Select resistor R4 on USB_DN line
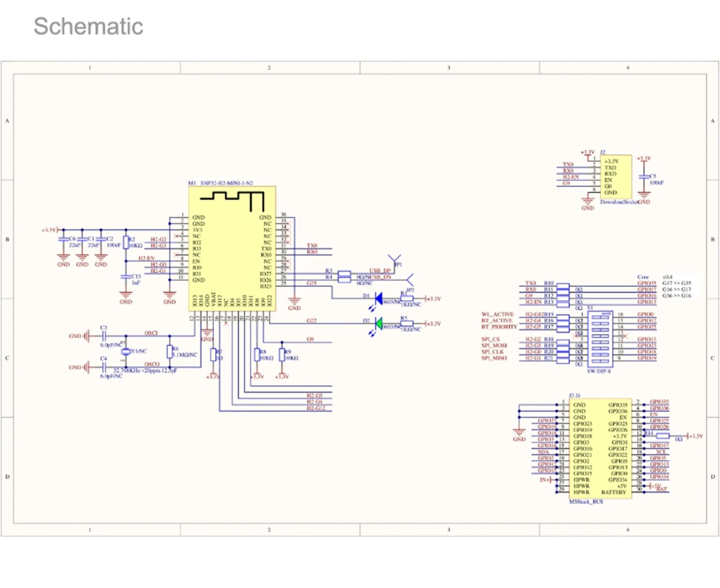720x588 pixels. click(345, 279)
